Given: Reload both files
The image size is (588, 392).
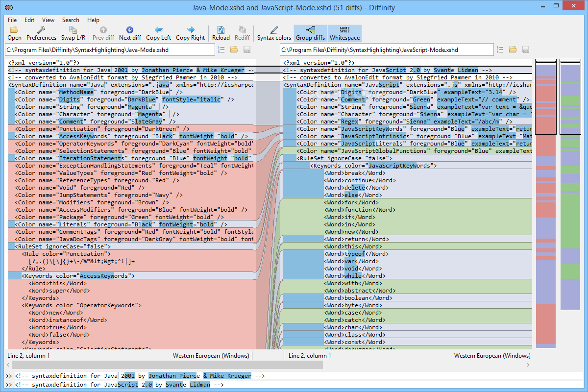Looking at the screenshot, I should pyautogui.click(x=221, y=33).
